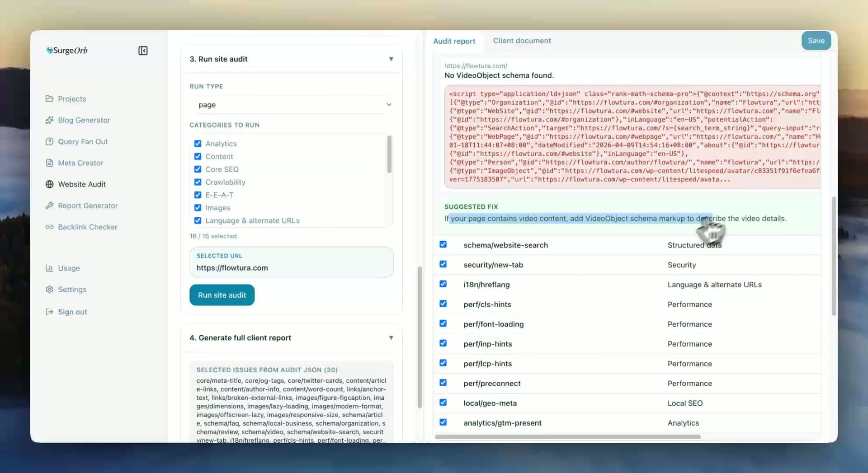Click the Report Generator wrench icon

[49, 206]
